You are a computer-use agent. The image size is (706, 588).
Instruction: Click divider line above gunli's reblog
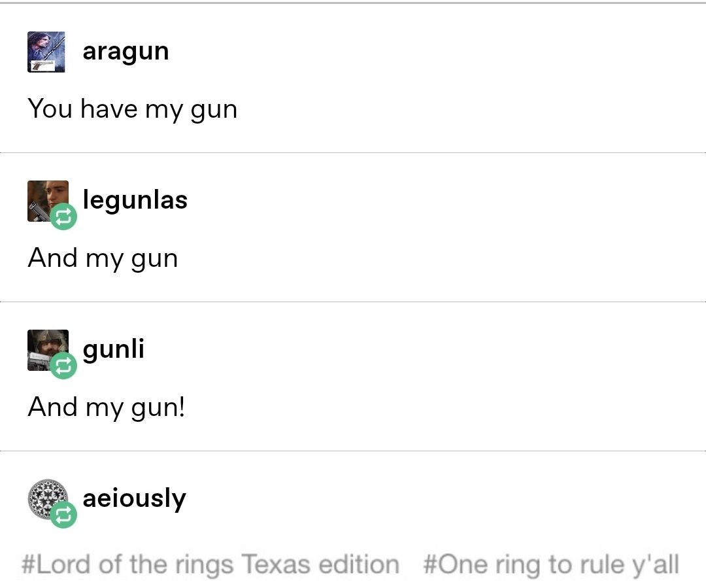353,302
